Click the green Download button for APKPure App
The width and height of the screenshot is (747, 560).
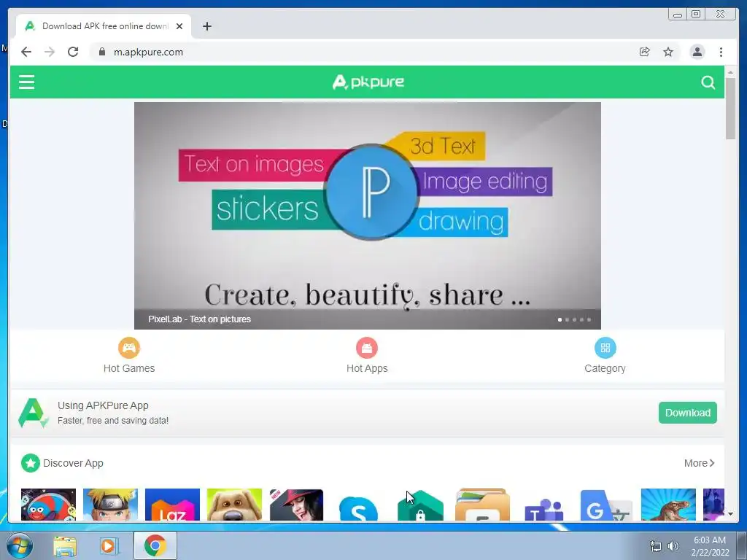click(x=687, y=413)
